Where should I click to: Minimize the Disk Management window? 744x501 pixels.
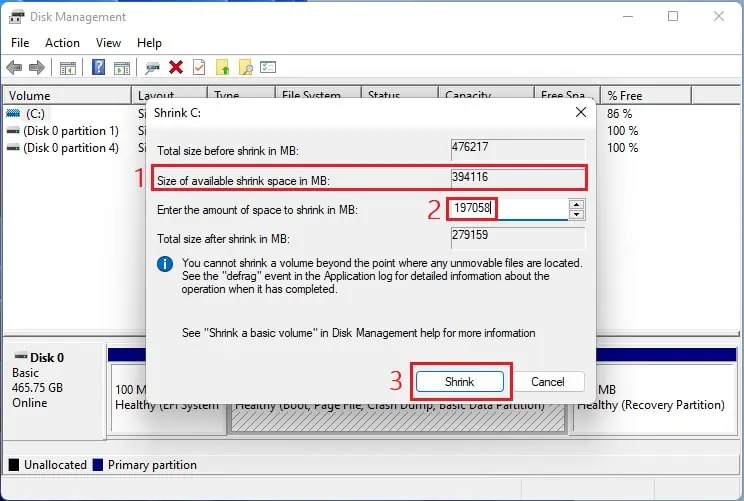pos(628,17)
